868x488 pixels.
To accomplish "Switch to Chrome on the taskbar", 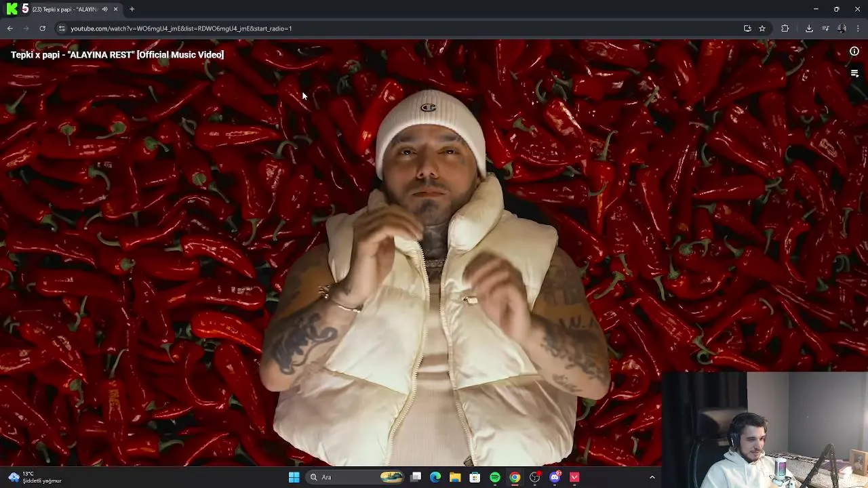I will (515, 477).
